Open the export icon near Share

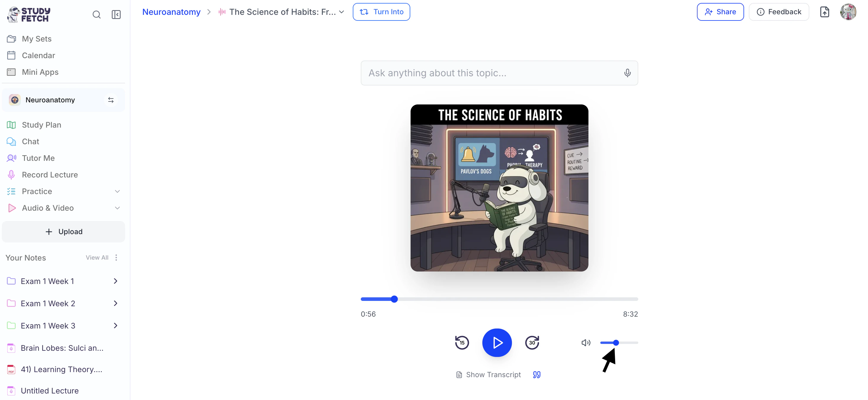pyautogui.click(x=824, y=12)
